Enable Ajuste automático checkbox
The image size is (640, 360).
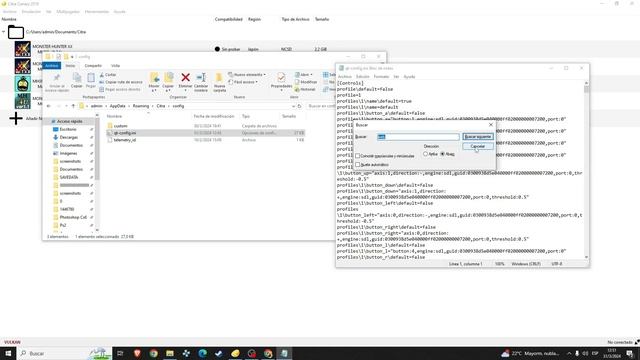358,164
